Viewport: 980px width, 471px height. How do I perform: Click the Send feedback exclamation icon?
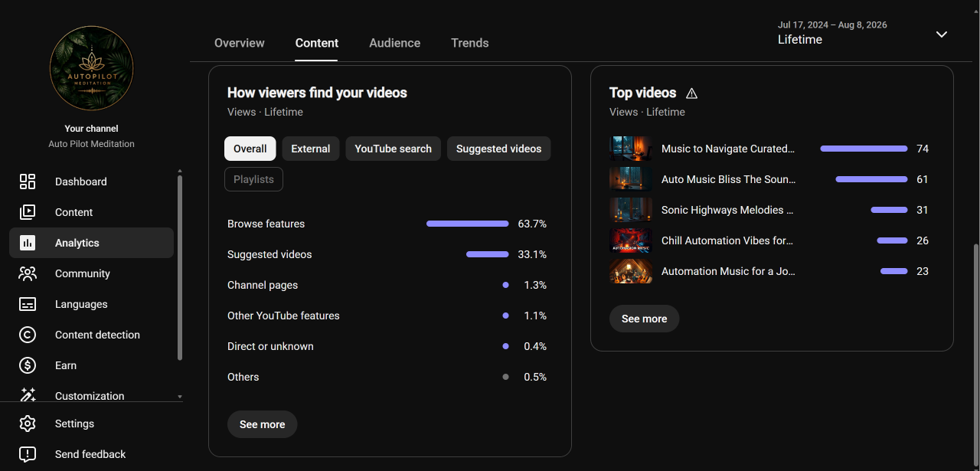click(28, 454)
